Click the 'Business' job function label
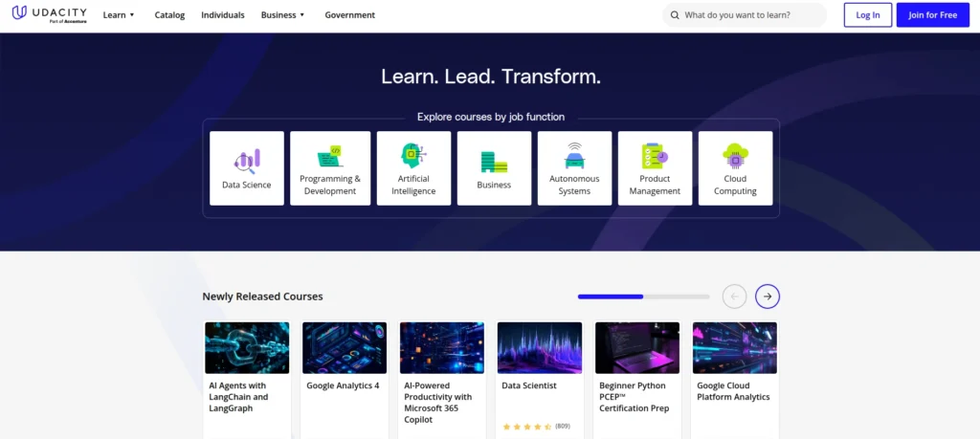Screen dimensions: 980x439 click(x=494, y=185)
